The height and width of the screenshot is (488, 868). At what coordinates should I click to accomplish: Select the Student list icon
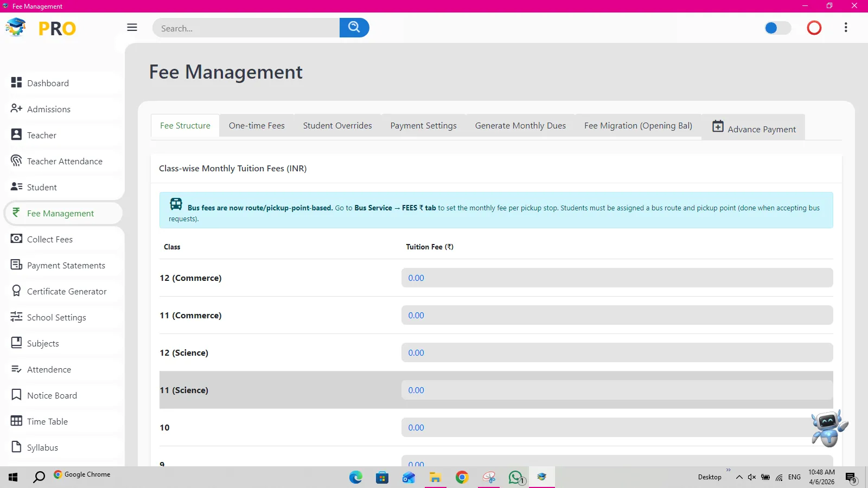(x=16, y=187)
